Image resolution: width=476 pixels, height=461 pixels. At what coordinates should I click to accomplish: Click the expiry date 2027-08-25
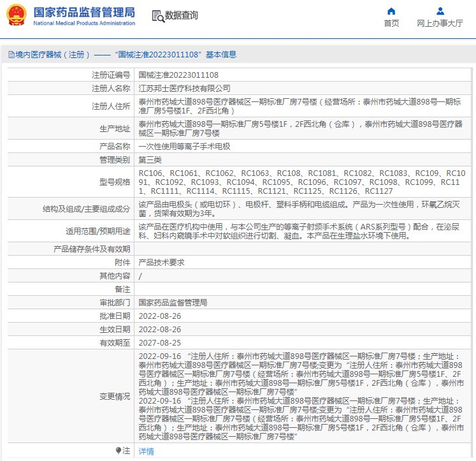pos(160,343)
